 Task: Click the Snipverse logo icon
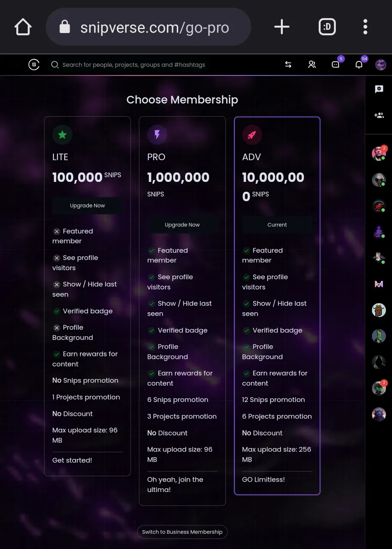tap(34, 65)
